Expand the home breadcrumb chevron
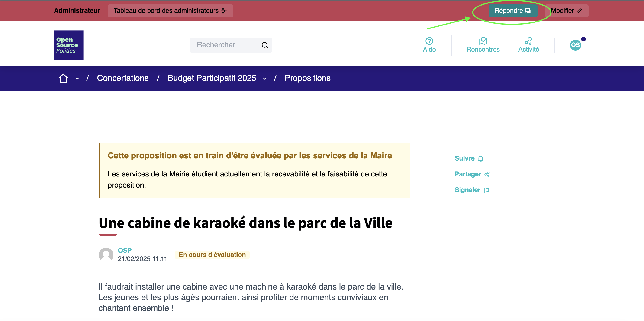This screenshot has height=321, width=644. pos(77,79)
